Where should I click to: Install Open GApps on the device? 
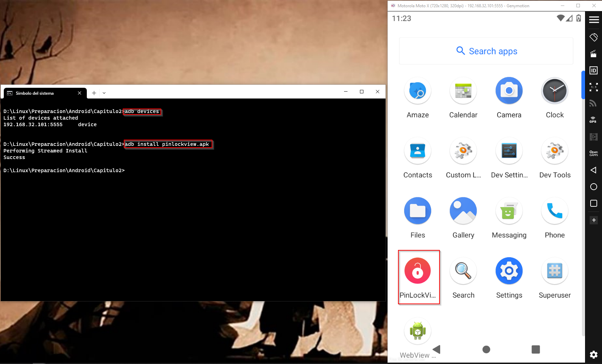point(594,153)
